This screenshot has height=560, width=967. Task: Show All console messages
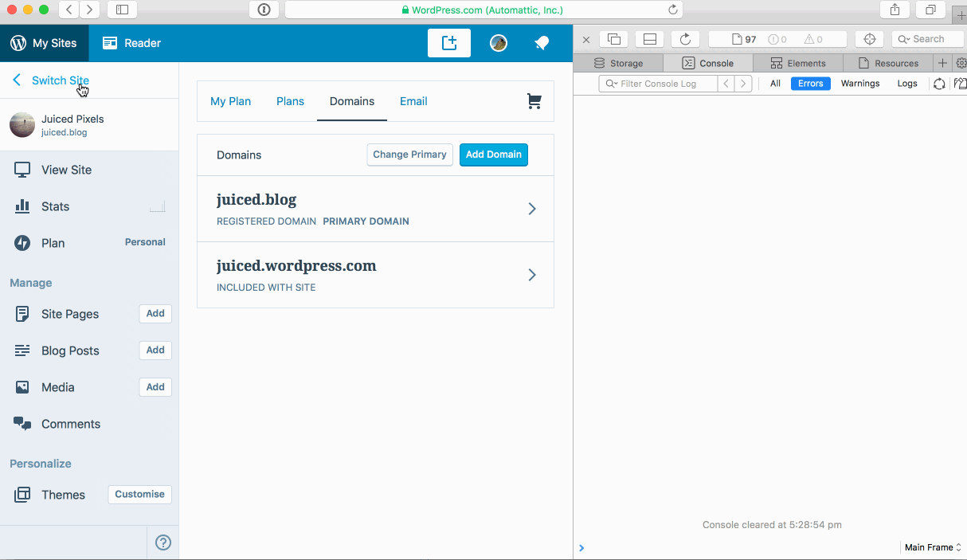tap(775, 84)
